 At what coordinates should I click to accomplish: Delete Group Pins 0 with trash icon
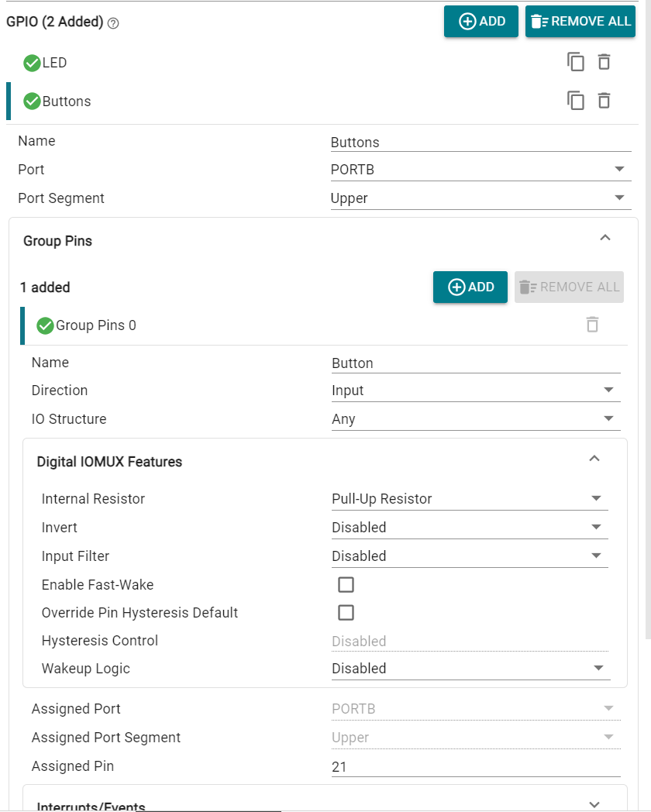(592, 325)
